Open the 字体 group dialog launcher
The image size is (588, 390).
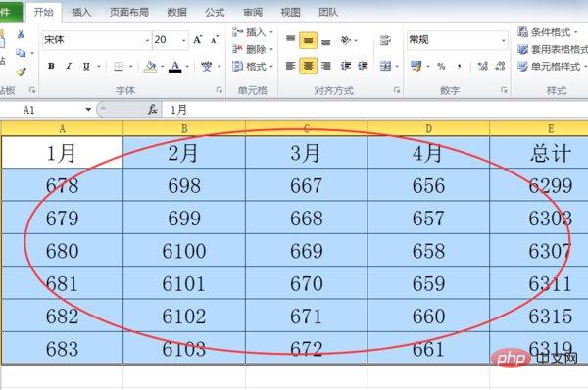click(x=220, y=90)
